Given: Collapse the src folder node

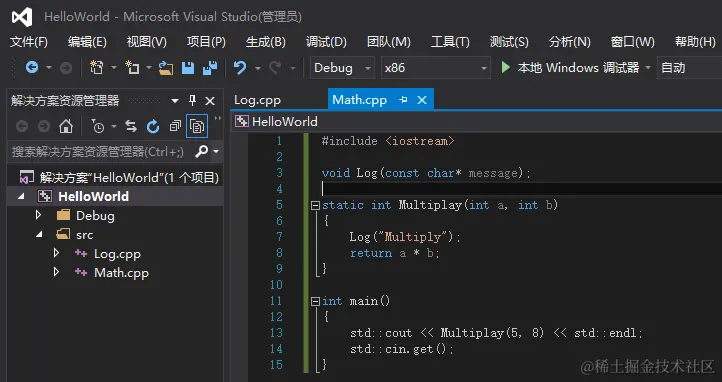Looking at the screenshot, I should coord(40,234).
